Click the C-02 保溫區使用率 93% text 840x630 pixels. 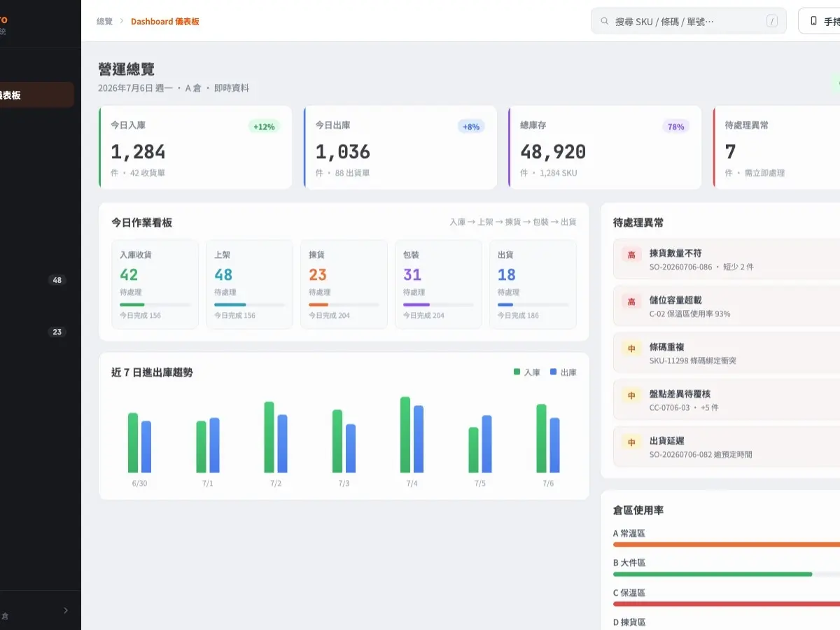coord(689,314)
